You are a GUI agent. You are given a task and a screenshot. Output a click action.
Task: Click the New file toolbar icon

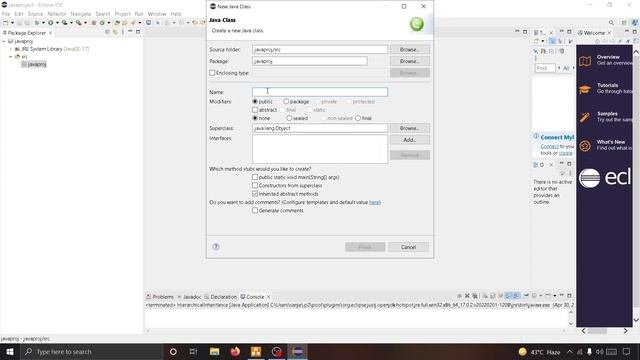[x=6, y=23]
